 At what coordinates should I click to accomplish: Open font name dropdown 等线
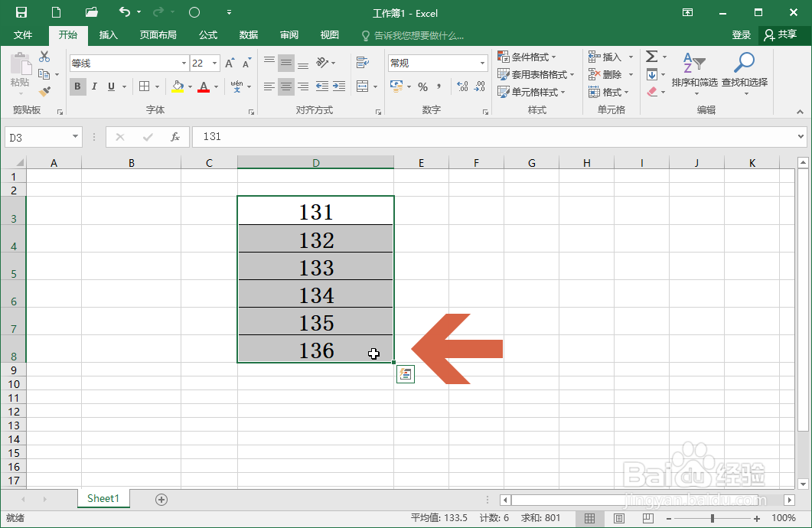click(184, 64)
